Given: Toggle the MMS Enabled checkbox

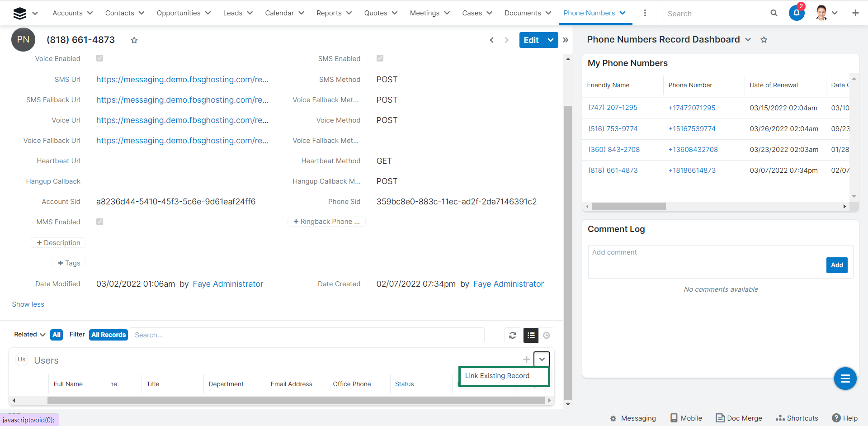Looking at the screenshot, I should pyautogui.click(x=100, y=222).
